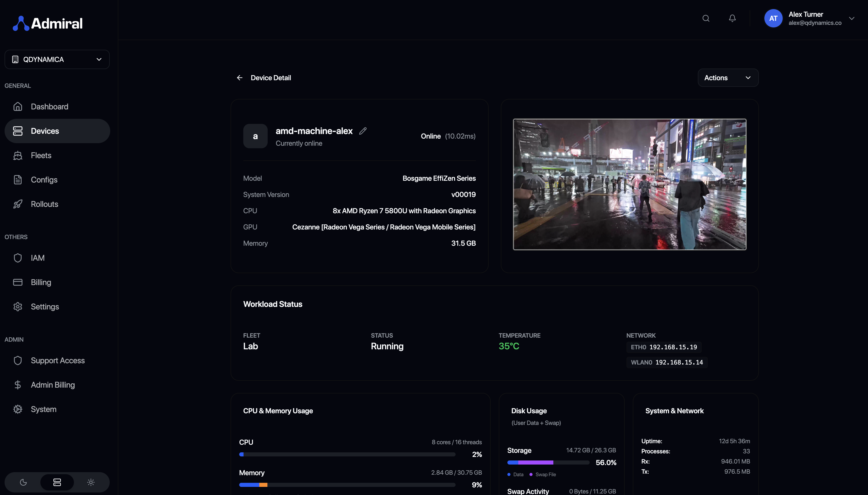Click the pencil icon beside amd-machine-alex
868x495 pixels.
tap(363, 131)
